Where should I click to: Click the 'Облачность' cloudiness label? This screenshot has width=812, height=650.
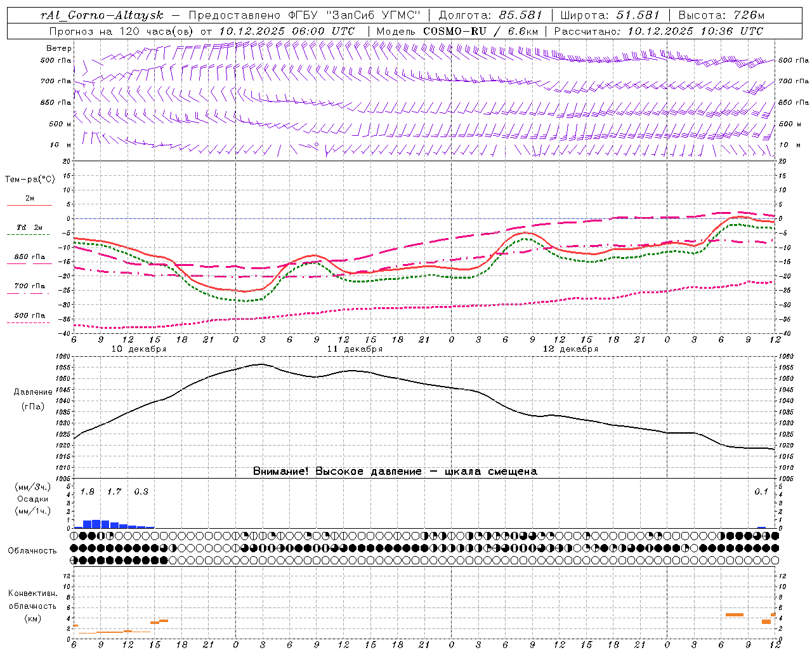pos(32,551)
